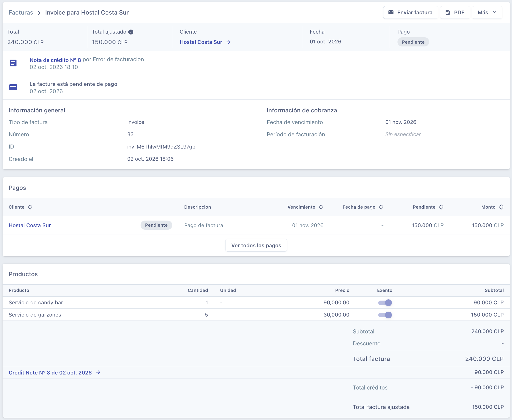Download the invoice PDF
The width and height of the screenshot is (512, 420).
click(x=455, y=13)
